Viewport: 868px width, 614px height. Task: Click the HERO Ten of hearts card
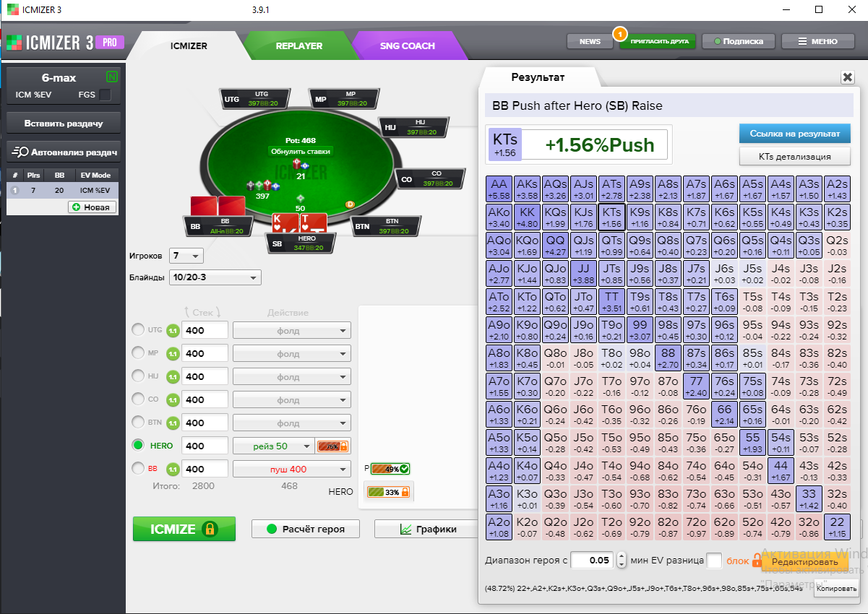[314, 223]
